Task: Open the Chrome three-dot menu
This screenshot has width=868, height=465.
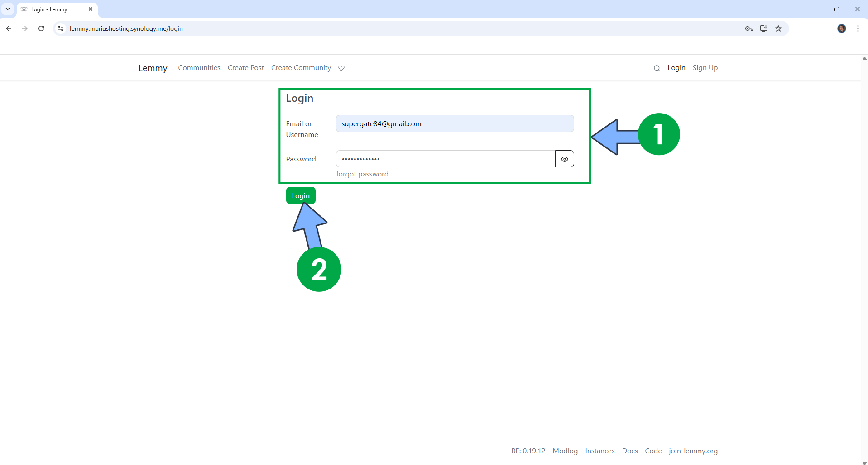Action: pos(858,28)
